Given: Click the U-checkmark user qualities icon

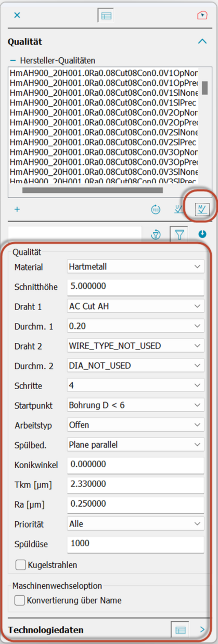Looking at the screenshot, I should click(x=178, y=209).
